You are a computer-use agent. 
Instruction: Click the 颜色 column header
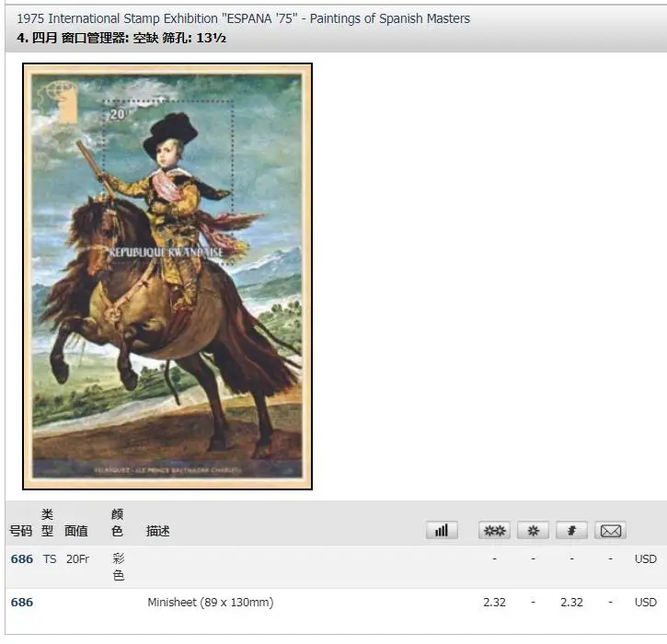pos(117,523)
